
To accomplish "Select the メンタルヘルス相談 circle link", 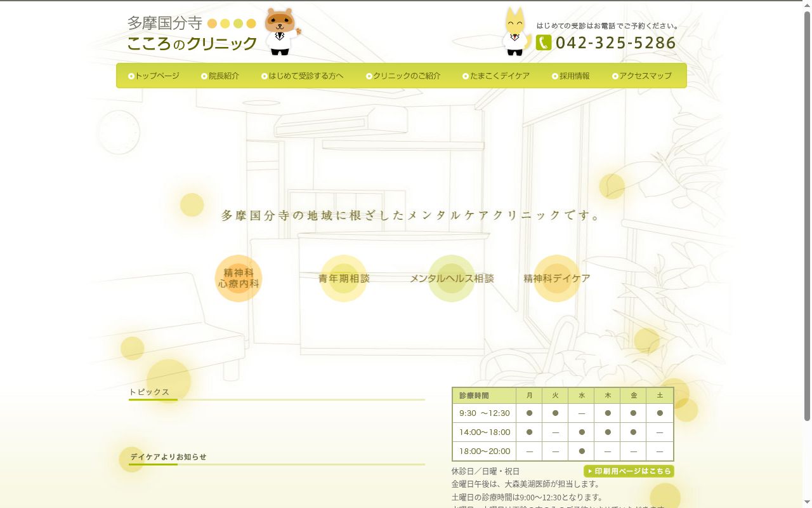I will 452,278.
